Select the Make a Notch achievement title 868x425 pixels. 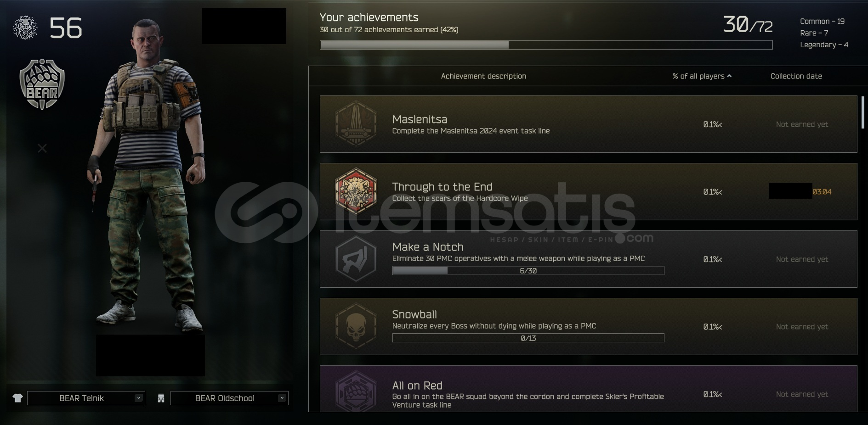[x=428, y=247]
